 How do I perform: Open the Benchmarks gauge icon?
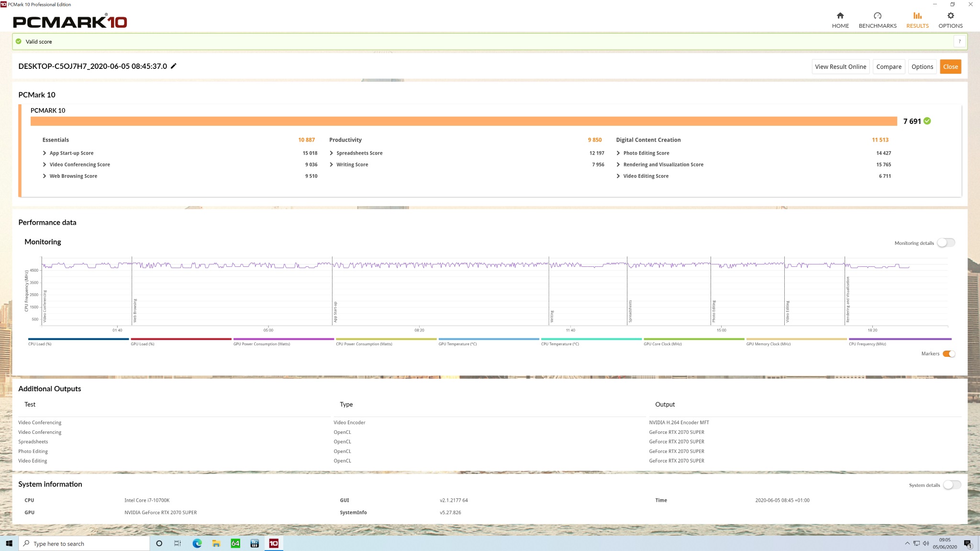pyautogui.click(x=877, y=16)
